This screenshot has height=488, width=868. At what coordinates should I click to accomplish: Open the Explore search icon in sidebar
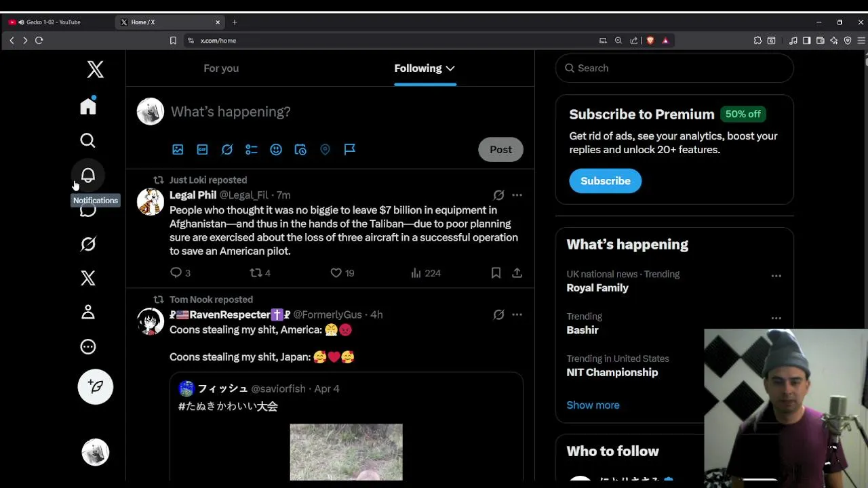[x=87, y=140]
